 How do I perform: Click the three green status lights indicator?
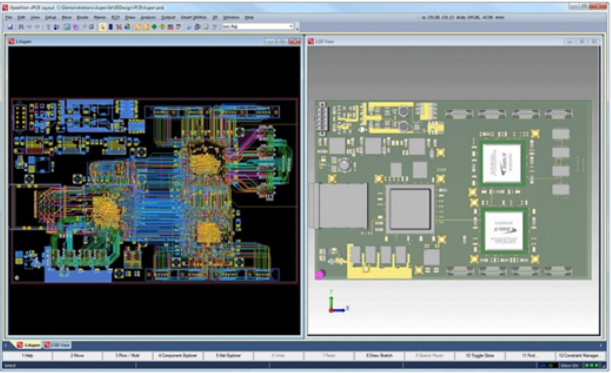(x=592, y=366)
